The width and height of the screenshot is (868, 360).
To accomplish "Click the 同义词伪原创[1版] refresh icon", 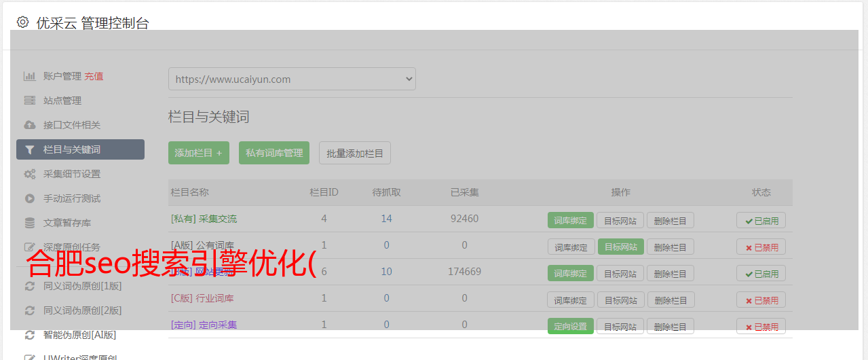I will coord(29,286).
